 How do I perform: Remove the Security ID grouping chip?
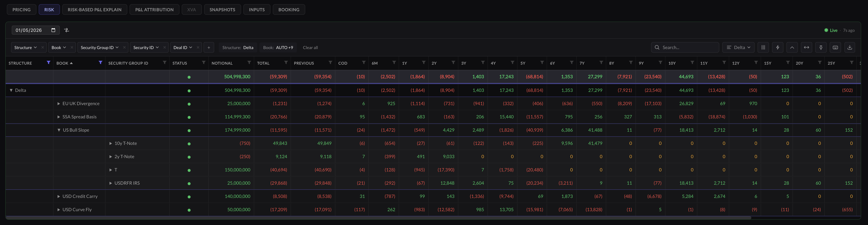(x=164, y=47)
